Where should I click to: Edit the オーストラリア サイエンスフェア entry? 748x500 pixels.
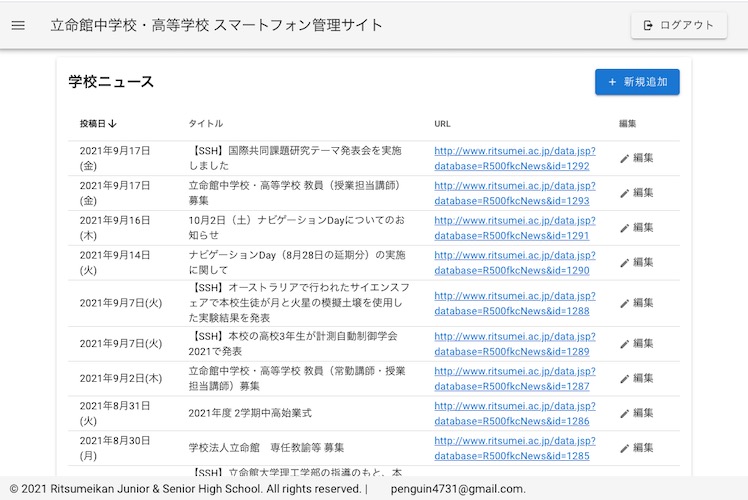[636, 303]
